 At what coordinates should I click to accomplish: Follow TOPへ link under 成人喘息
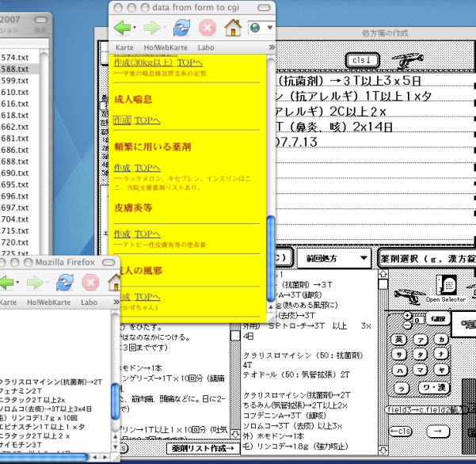(147, 120)
